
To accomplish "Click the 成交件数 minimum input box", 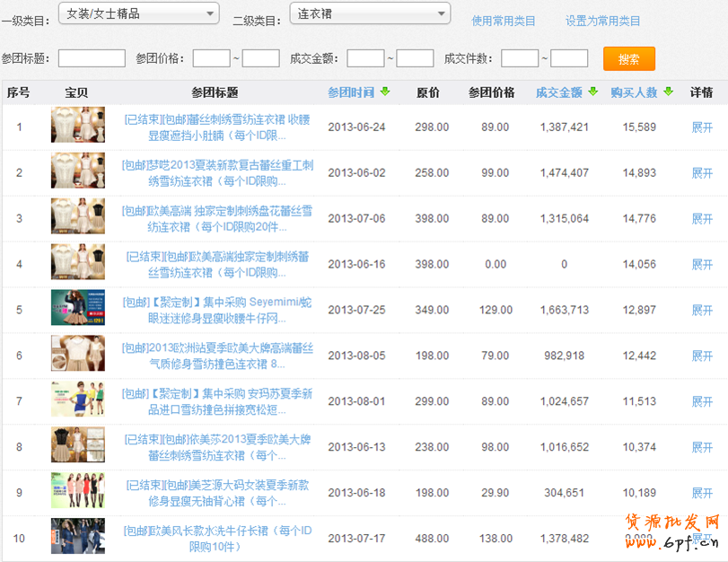I will click(x=520, y=58).
